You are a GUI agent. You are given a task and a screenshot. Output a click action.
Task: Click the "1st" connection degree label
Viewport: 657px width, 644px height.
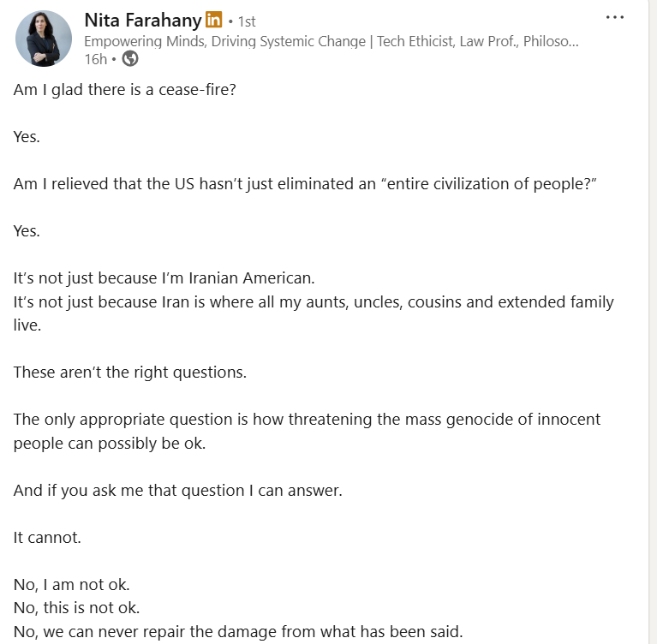246,21
